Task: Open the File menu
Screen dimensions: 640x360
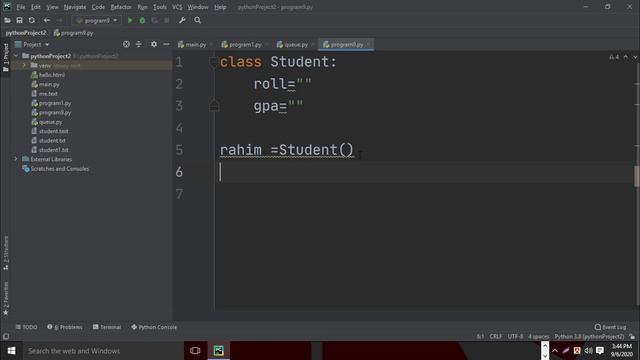Action: click(20, 7)
